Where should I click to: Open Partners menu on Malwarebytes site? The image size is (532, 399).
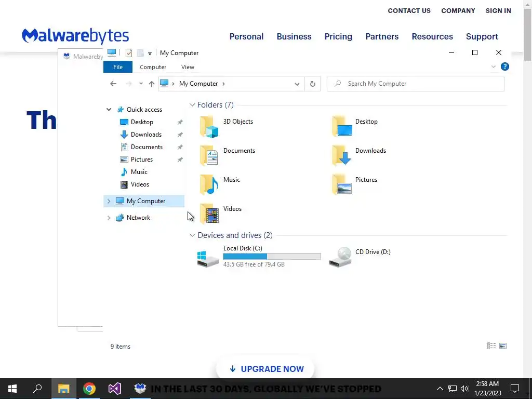[382, 36]
